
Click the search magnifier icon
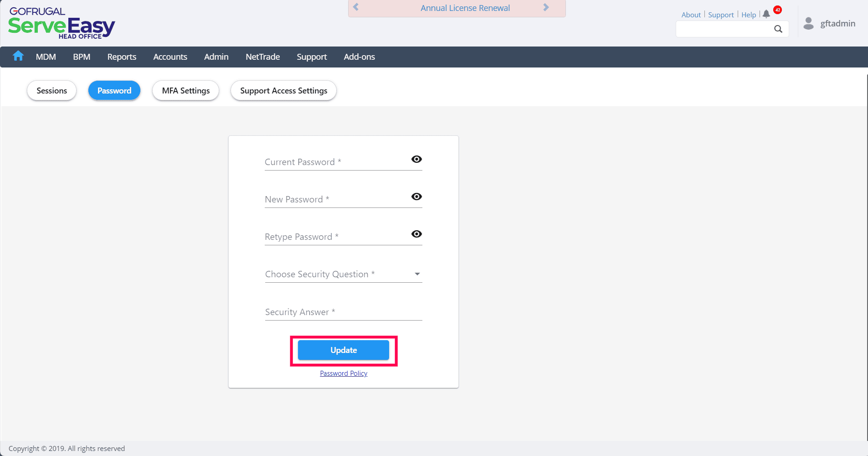pyautogui.click(x=778, y=29)
